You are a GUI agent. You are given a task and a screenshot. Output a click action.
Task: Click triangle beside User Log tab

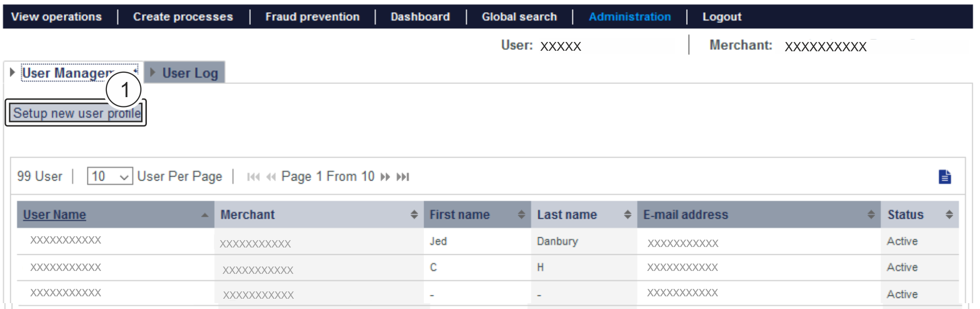point(153,73)
